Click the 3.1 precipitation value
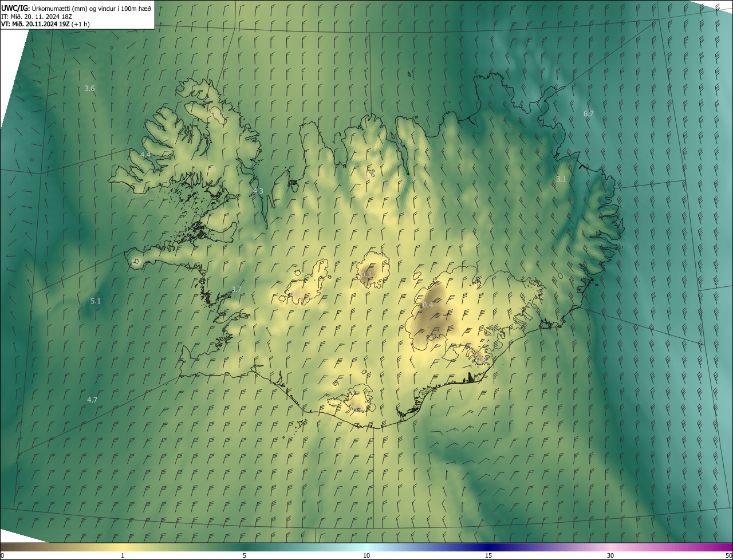The image size is (733, 560). tap(561, 179)
